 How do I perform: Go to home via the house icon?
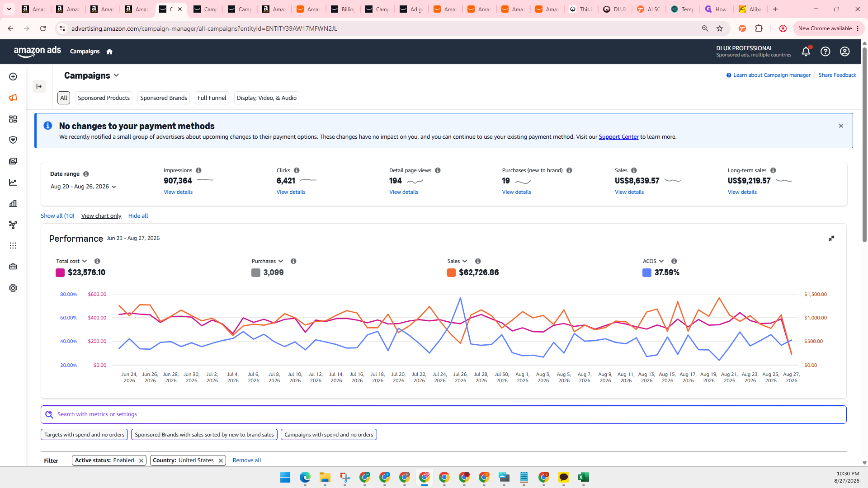tap(109, 52)
